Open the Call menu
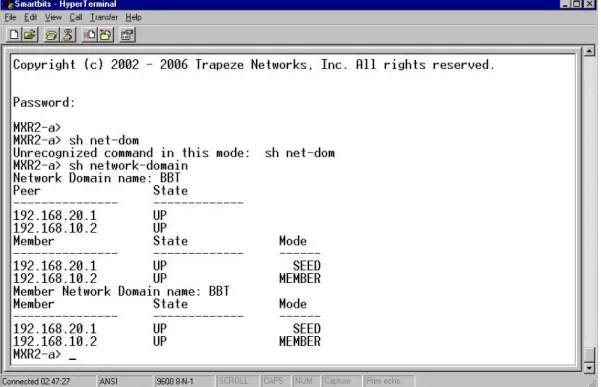The width and height of the screenshot is (601, 387). [x=76, y=17]
